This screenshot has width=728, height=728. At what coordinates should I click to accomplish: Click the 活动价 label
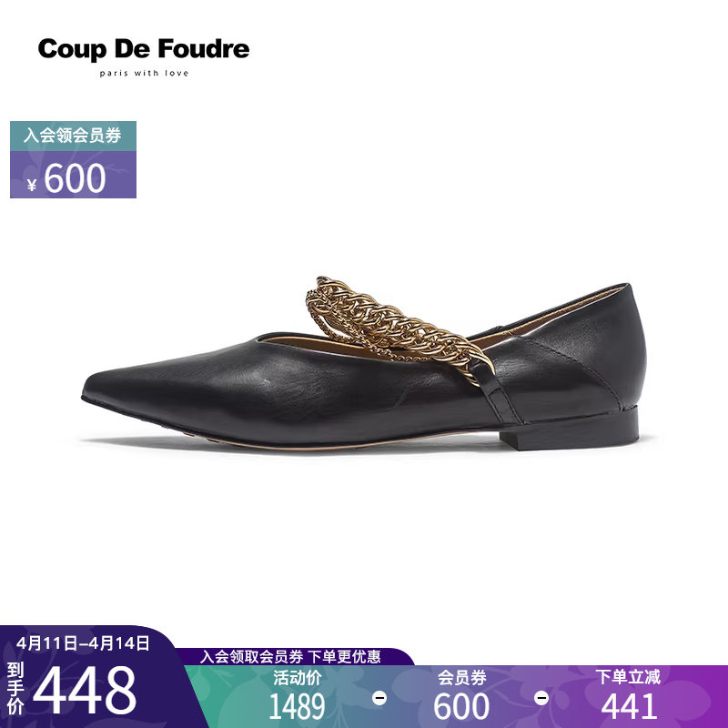point(298,678)
